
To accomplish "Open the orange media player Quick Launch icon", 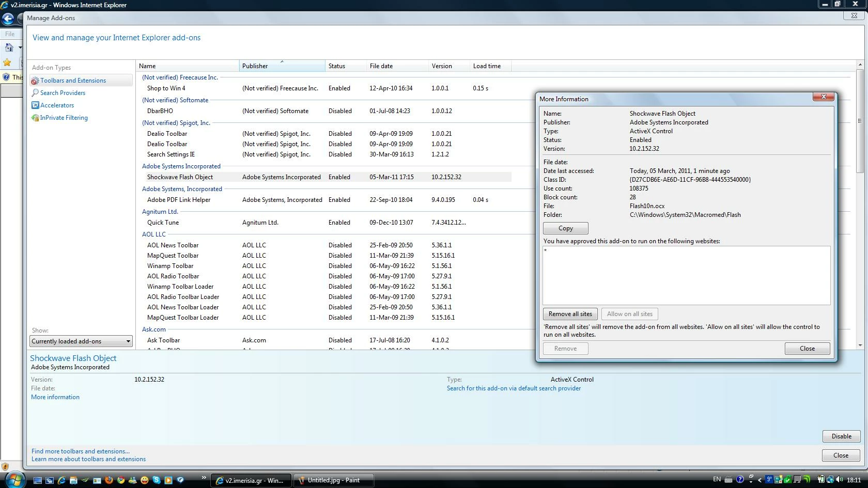I will pos(168,480).
